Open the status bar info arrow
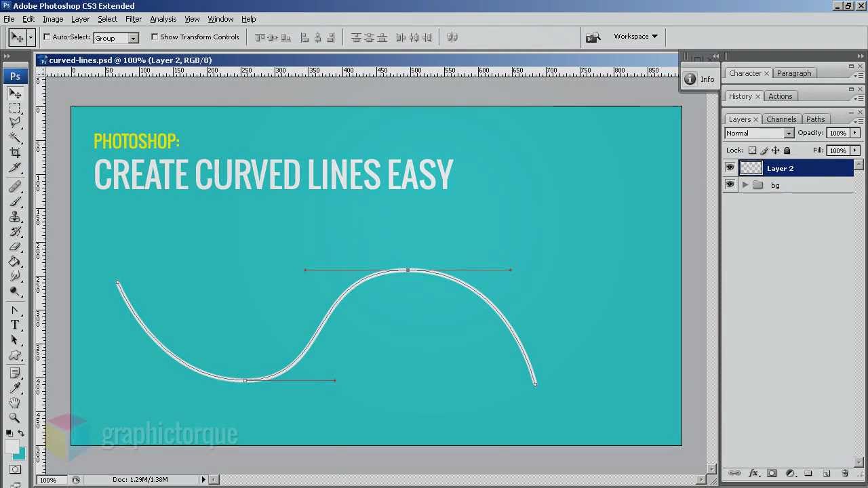Screen dimensions: 868x488 point(203,480)
